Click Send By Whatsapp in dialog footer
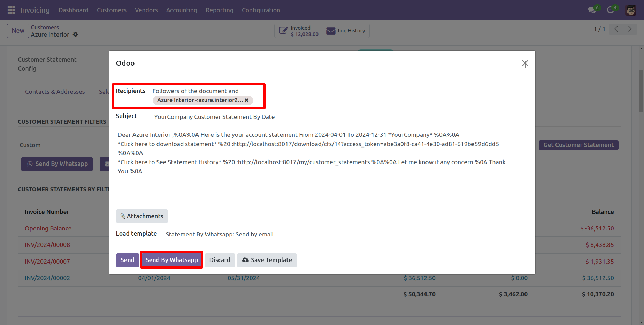Viewport: 644px width, 325px height. [x=172, y=260]
